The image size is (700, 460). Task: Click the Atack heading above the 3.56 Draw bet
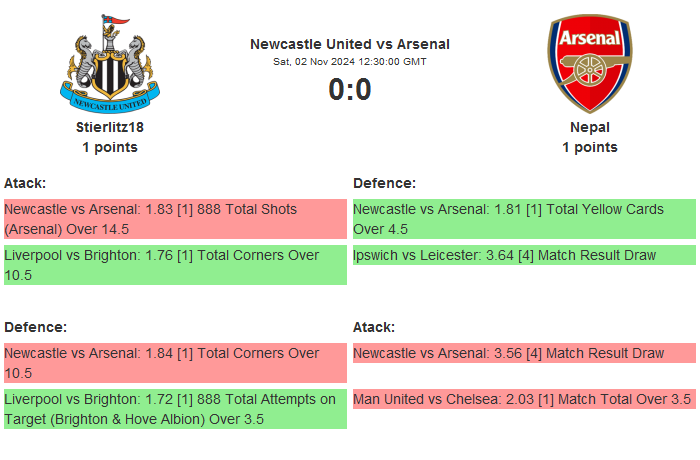(374, 327)
